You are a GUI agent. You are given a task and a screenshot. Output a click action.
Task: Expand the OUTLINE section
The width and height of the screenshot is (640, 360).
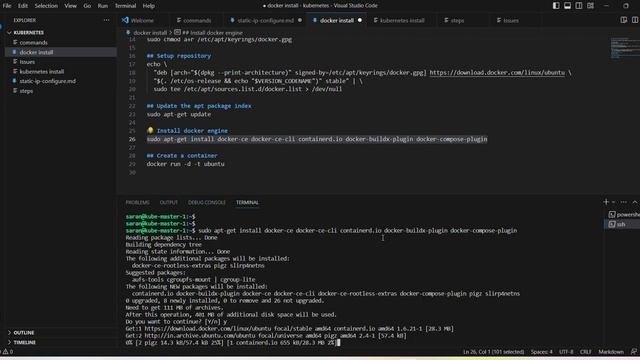pos(24,333)
